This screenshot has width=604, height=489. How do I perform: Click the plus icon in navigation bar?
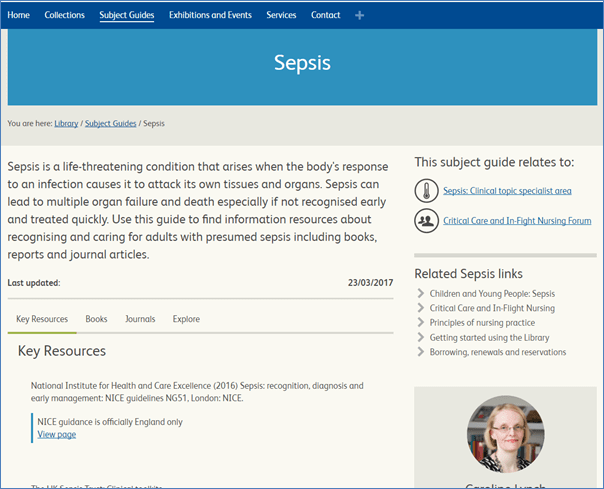tap(360, 16)
